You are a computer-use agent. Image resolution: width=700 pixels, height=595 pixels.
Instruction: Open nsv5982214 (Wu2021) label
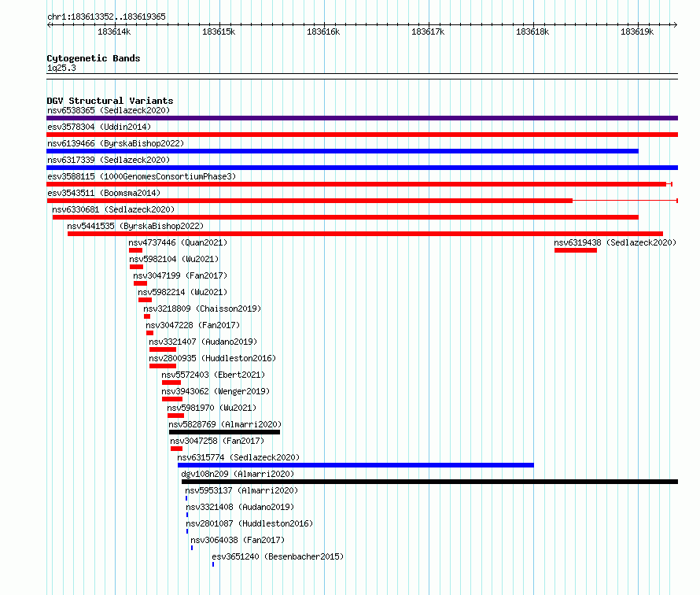click(182, 292)
